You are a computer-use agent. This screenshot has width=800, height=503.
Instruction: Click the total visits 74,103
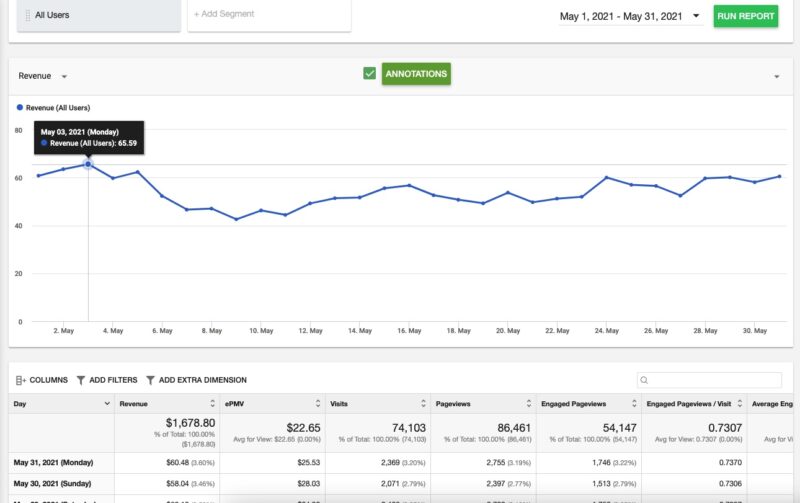pos(409,428)
